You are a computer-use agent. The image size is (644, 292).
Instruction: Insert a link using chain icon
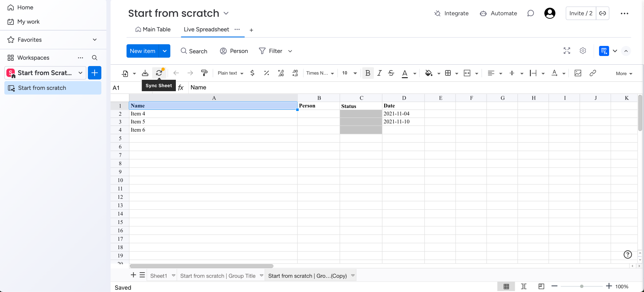pos(593,73)
